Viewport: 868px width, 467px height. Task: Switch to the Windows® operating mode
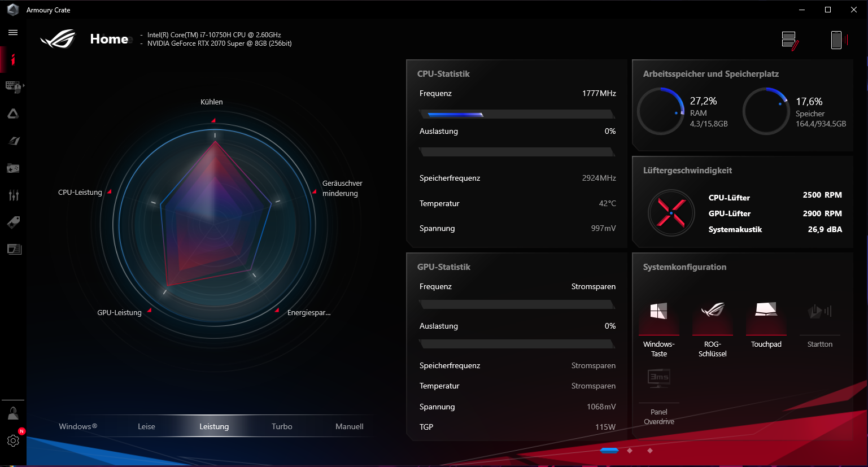[78, 426]
